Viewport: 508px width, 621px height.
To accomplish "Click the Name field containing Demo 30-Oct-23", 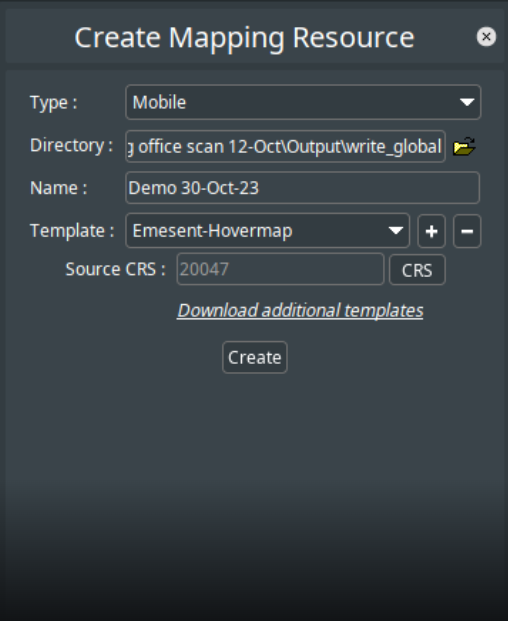I will pos(303,188).
